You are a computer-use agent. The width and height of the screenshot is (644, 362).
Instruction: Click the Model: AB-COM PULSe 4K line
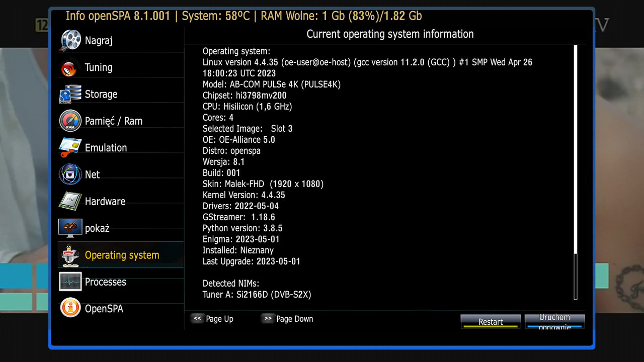coord(272,84)
